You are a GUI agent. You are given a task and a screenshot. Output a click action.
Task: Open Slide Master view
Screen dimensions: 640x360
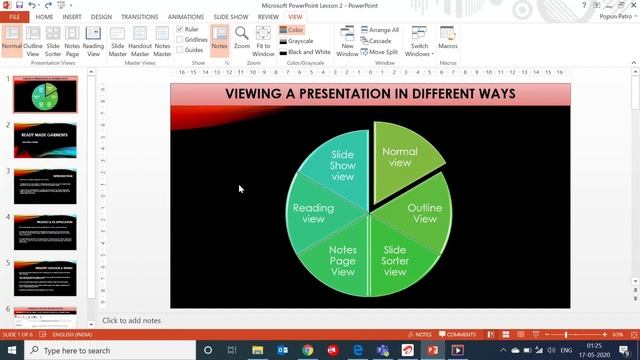click(x=118, y=41)
